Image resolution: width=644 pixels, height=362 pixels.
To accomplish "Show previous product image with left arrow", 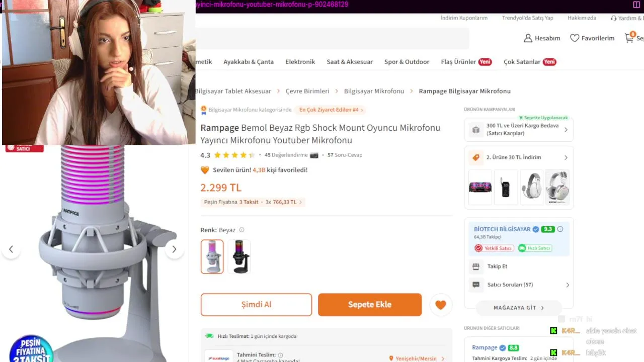I will (11, 249).
